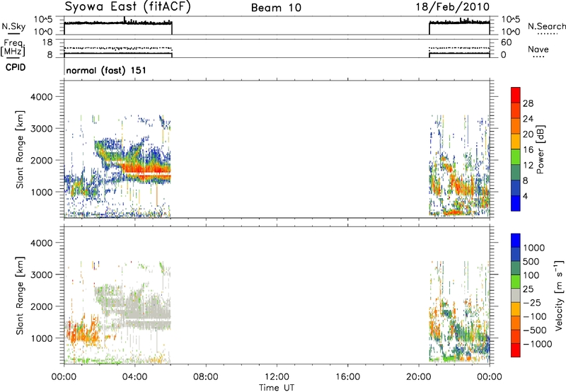Click the light green 12–16 dB Power segment

pos(516,157)
